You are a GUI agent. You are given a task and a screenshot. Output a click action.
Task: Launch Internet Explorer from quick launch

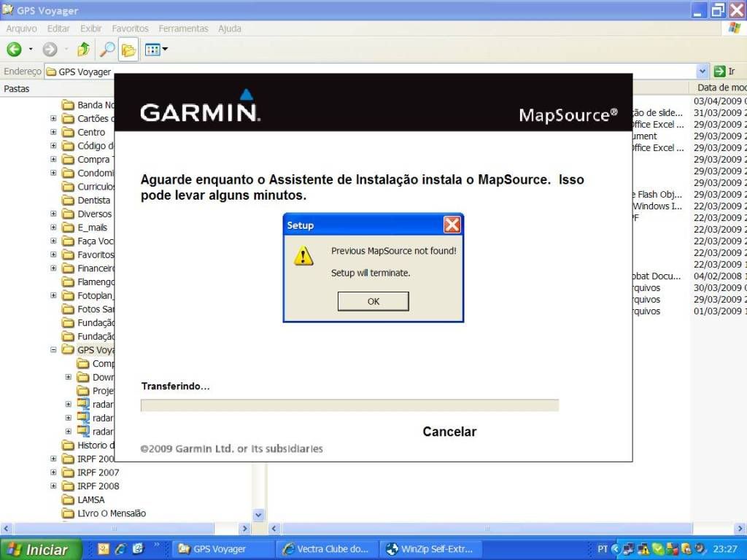point(120,549)
